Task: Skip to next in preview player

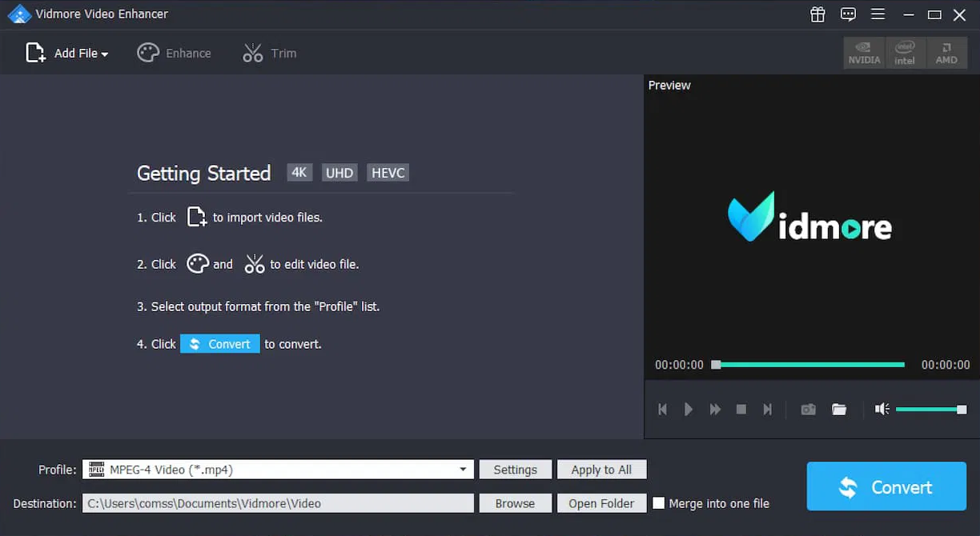Action: (768, 410)
